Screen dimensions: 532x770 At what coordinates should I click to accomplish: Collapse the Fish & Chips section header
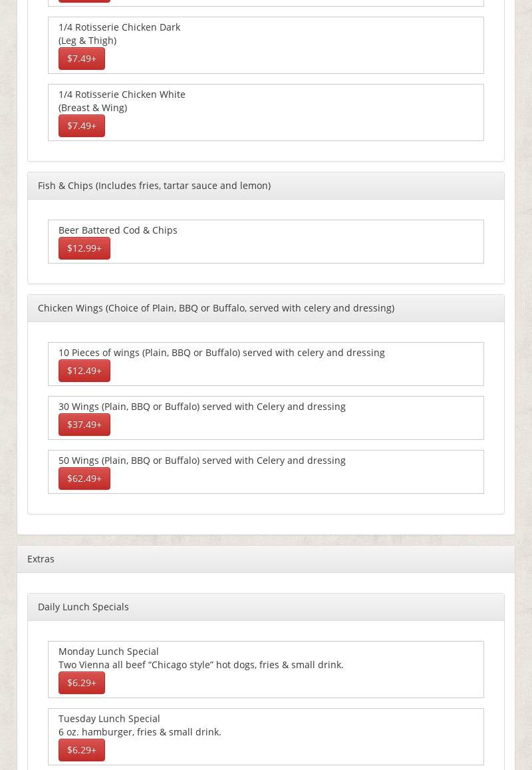point(154,186)
